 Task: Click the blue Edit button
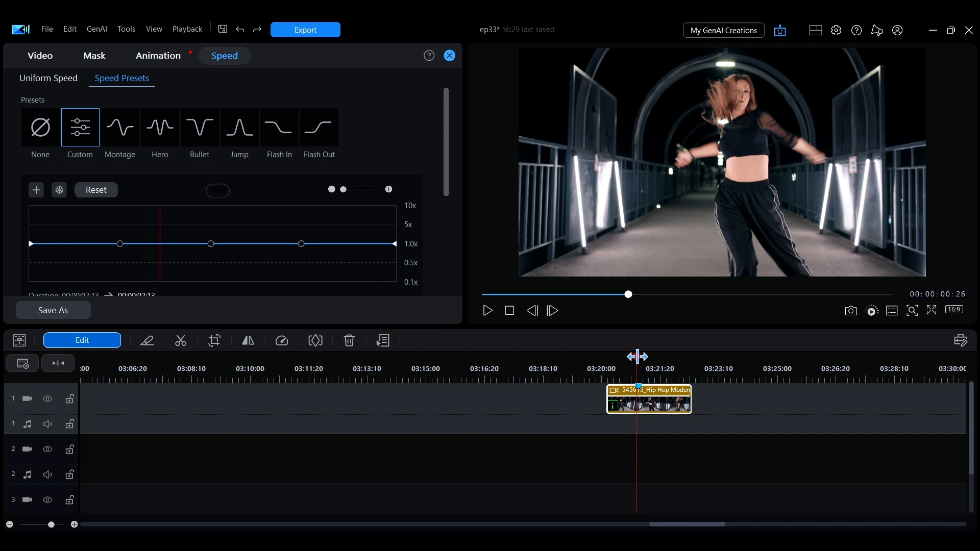point(82,340)
